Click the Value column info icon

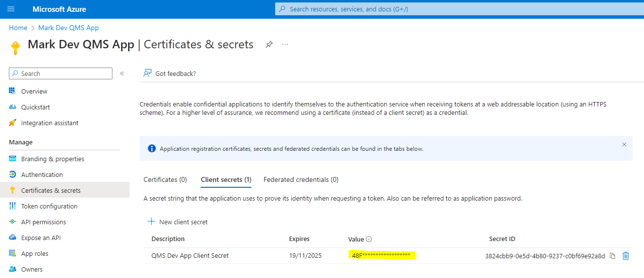(369, 239)
